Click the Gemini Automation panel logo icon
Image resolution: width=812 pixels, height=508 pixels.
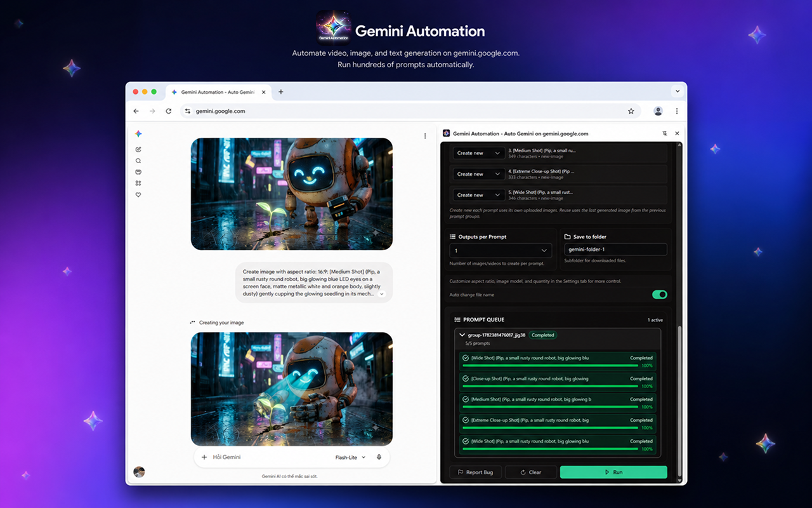pyautogui.click(x=447, y=133)
